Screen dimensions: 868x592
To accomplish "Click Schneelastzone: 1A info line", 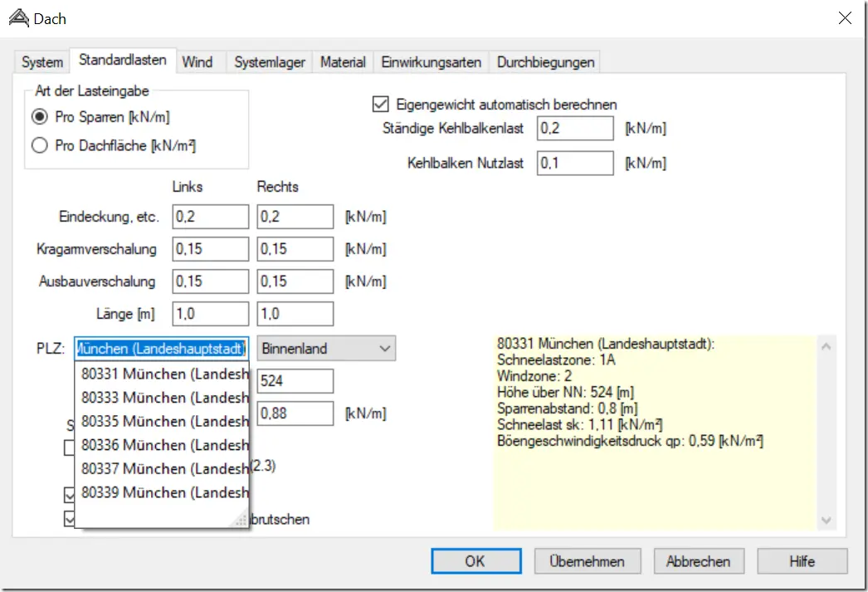I will click(556, 360).
